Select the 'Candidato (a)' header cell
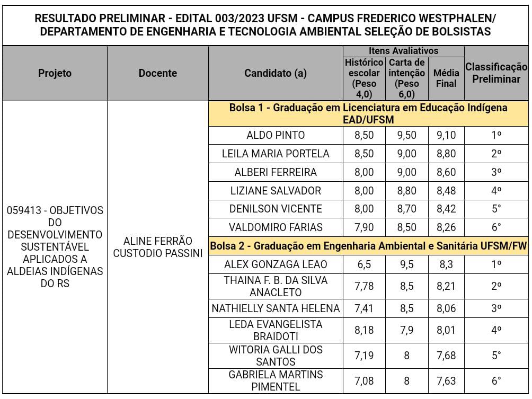 tap(276, 73)
